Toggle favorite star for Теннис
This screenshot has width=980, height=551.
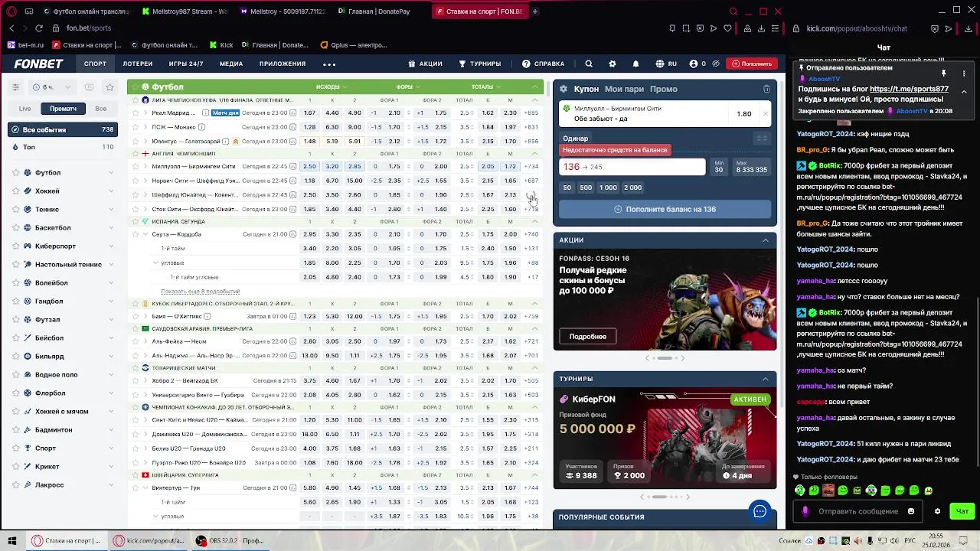tap(15, 210)
